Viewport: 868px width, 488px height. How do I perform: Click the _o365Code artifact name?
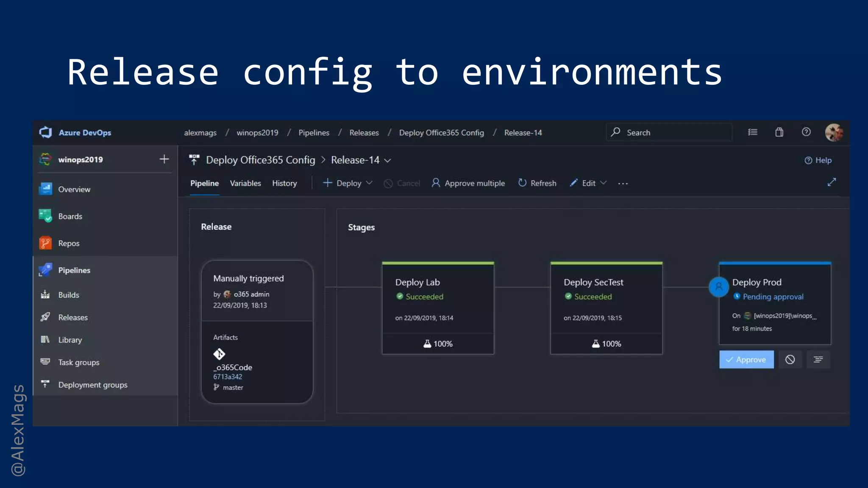(x=233, y=367)
